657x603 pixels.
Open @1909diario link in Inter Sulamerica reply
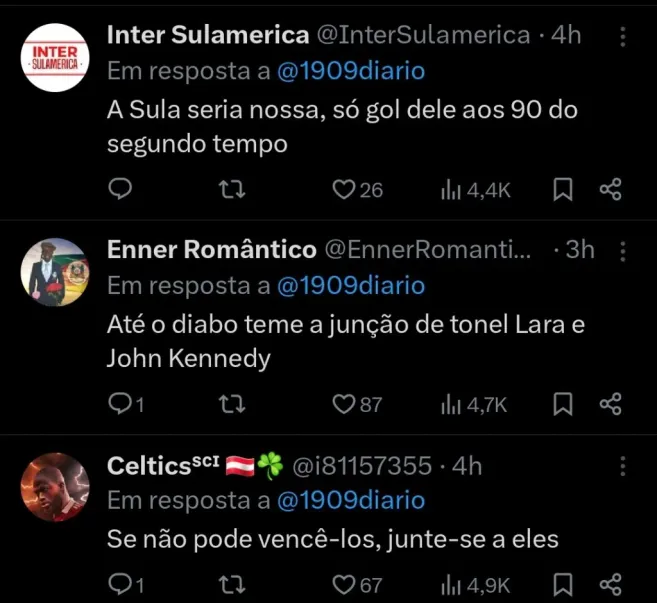pos(350,72)
